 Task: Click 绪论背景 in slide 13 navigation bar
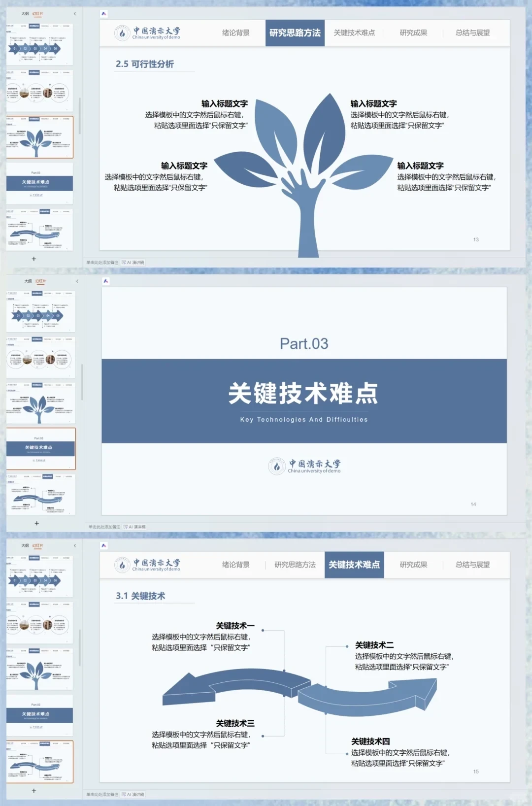(x=236, y=33)
